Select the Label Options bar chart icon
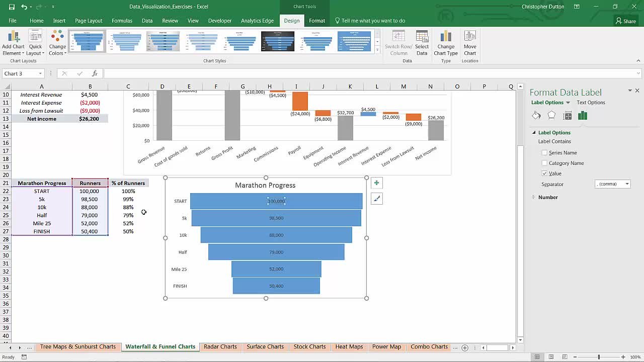 (x=583, y=116)
